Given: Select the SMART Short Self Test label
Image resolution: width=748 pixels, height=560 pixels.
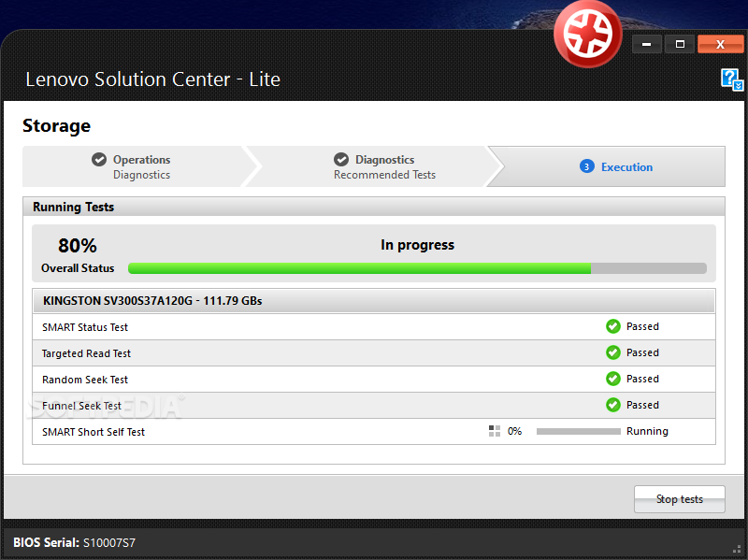Looking at the screenshot, I should click(93, 432).
